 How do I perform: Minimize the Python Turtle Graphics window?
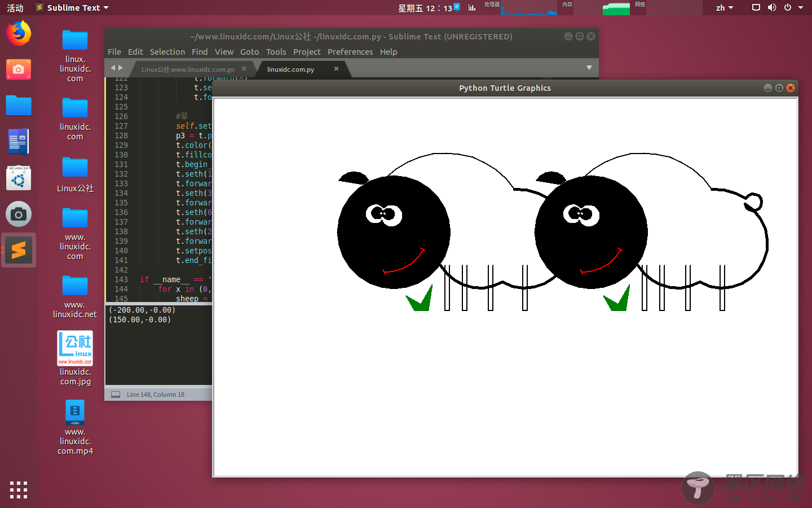768,88
